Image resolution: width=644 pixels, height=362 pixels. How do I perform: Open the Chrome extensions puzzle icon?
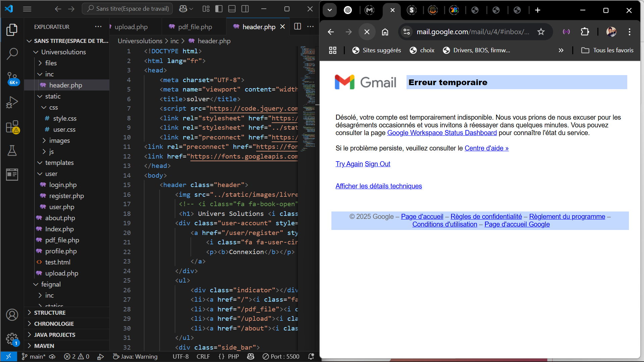click(585, 32)
